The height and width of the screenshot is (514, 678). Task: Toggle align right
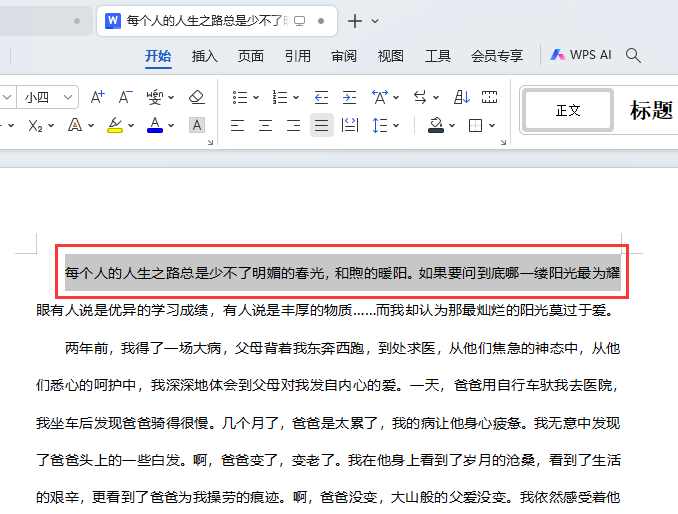(294, 126)
